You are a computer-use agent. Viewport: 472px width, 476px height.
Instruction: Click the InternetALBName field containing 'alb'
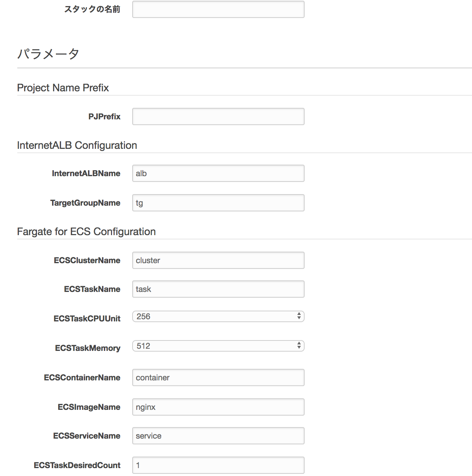coord(218,173)
